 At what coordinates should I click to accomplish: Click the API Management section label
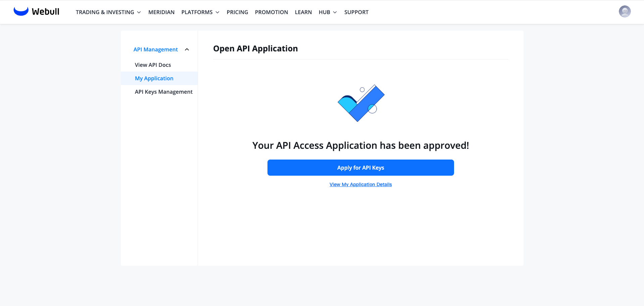pyautogui.click(x=156, y=49)
